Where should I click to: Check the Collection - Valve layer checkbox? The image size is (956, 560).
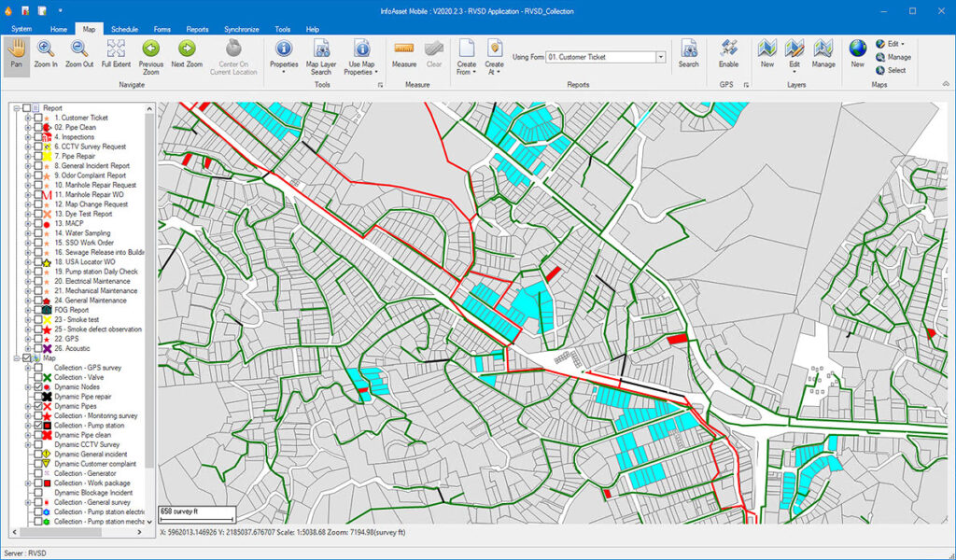(38, 377)
